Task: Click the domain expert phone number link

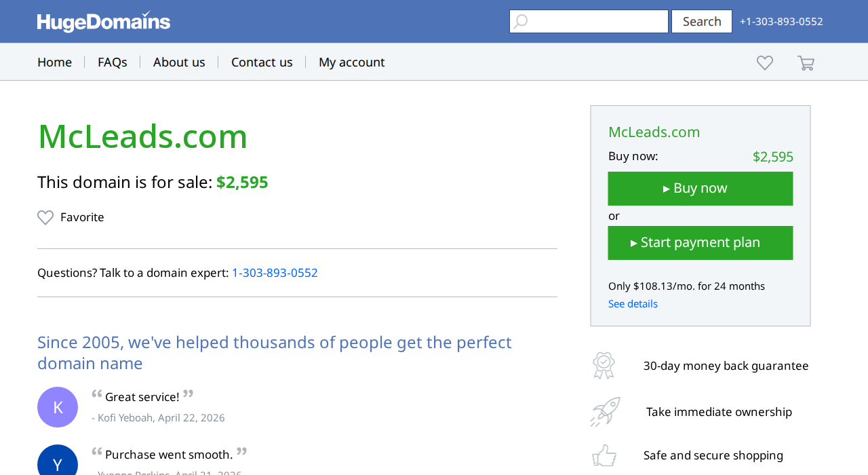Action: click(x=275, y=273)
